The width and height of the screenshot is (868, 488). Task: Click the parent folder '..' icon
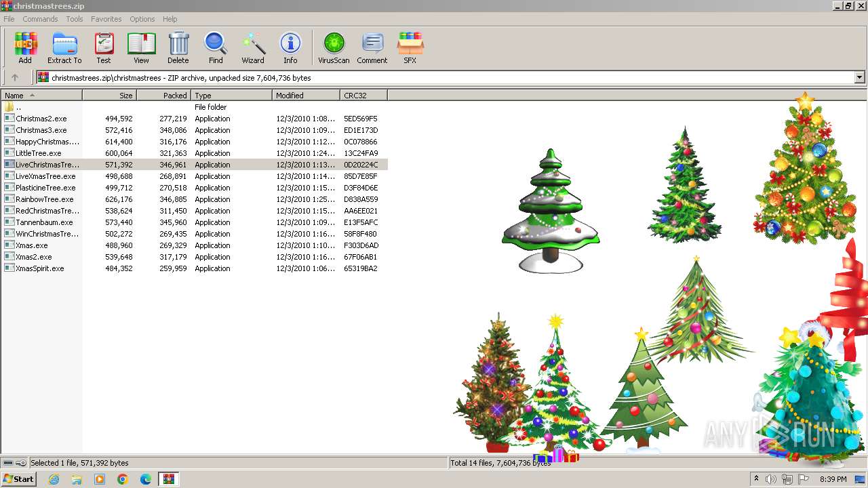[9, 107]
